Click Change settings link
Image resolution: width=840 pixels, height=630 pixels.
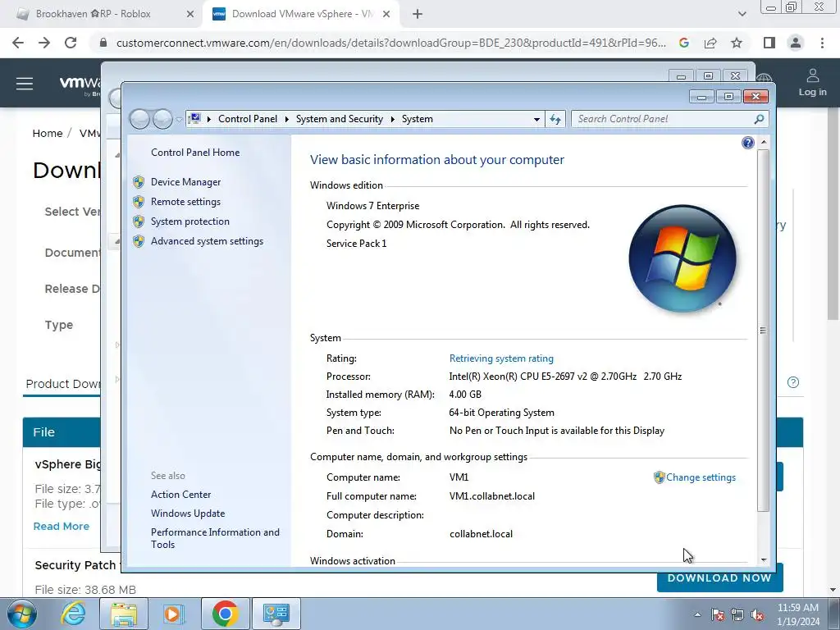click(x=701, y=477)
